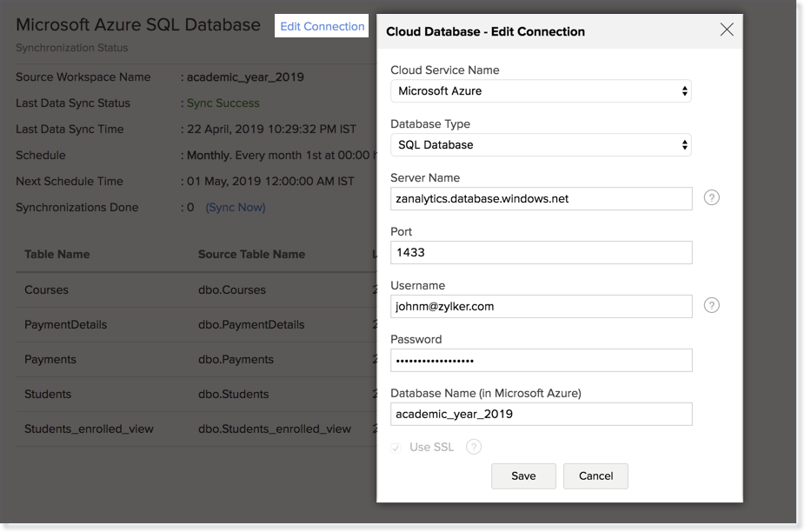The width and height of the screenshot is (805, 532).
Task: Expand the Database Type dropdown
Action: 541,144
